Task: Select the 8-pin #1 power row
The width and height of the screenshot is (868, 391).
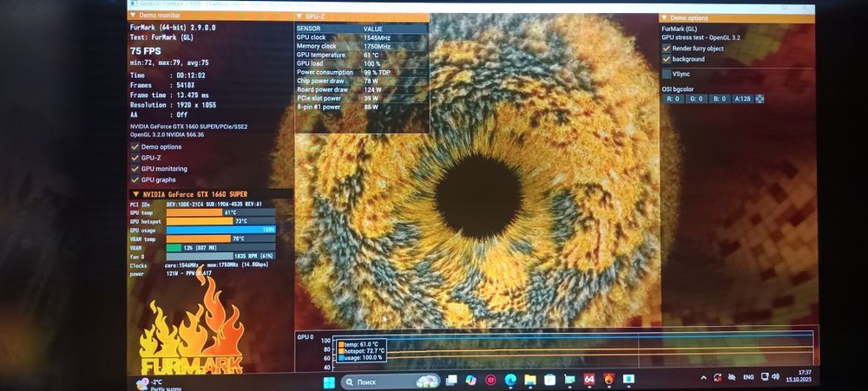Action: [x=362, y=108]
